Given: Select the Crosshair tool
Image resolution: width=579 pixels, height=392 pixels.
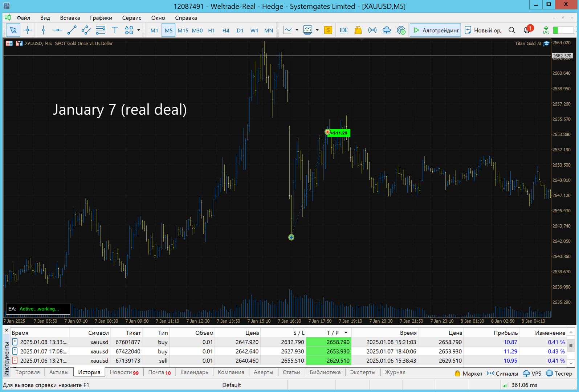Looking at the screenshot, I should tap(28, 30).
